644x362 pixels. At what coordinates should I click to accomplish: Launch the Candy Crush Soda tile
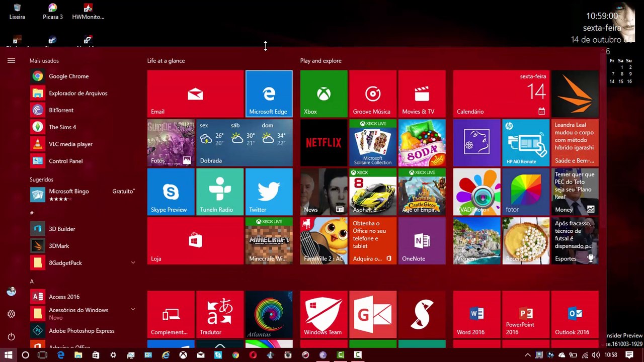(x=422, y=143)
